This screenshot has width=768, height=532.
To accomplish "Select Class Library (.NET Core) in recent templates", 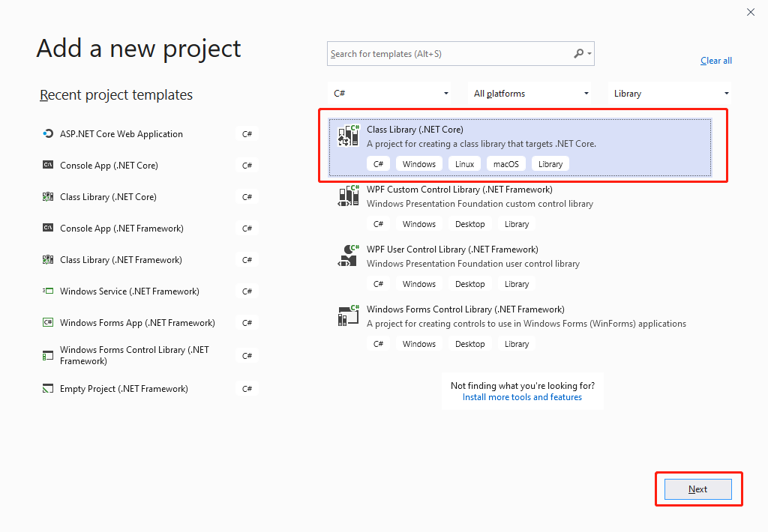I will pos(149,197).
